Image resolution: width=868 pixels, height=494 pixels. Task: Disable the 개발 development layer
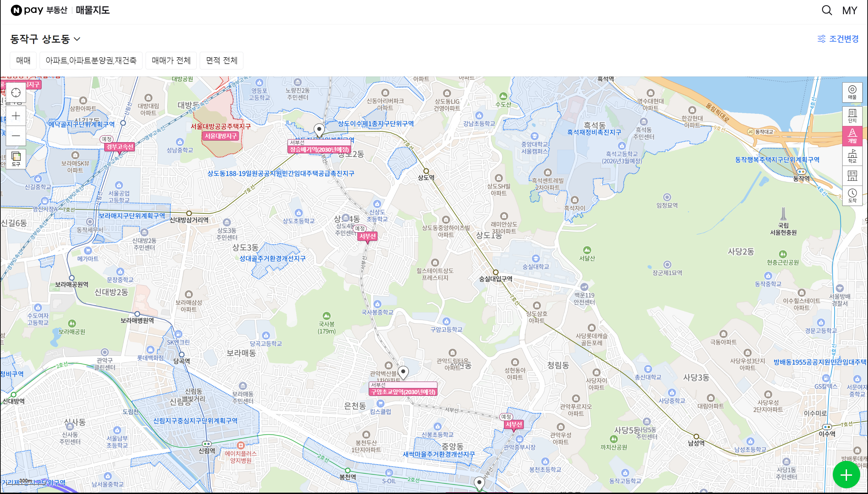coord(852,136)
